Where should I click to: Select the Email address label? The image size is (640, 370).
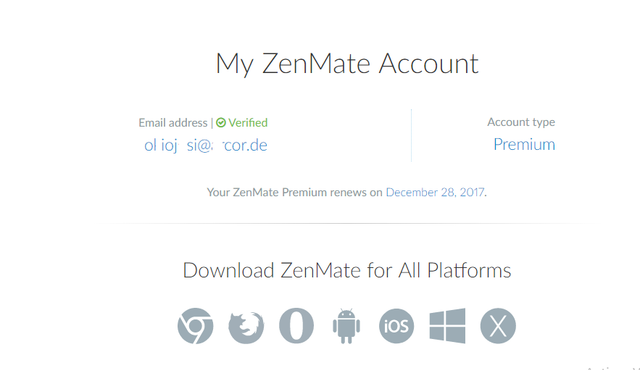click(173, 123)
